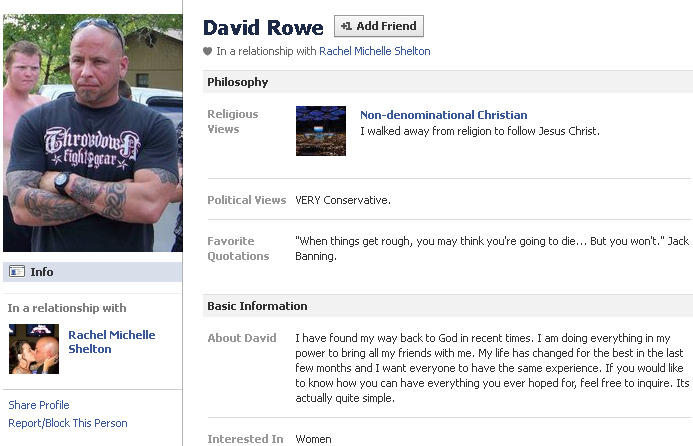Click the Non-denominational Christian link

(444, 115)
